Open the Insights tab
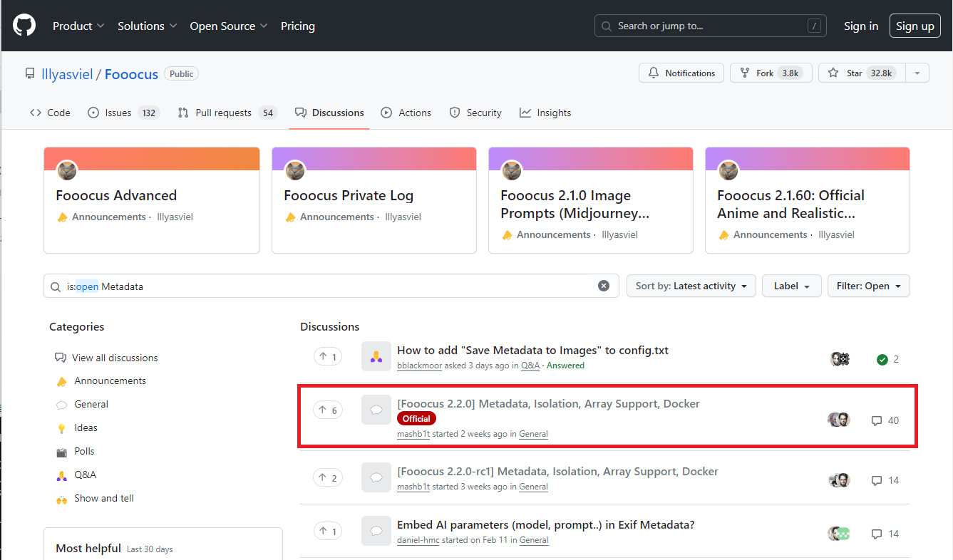This screenshot has width=953, height=560. point(545,113)
